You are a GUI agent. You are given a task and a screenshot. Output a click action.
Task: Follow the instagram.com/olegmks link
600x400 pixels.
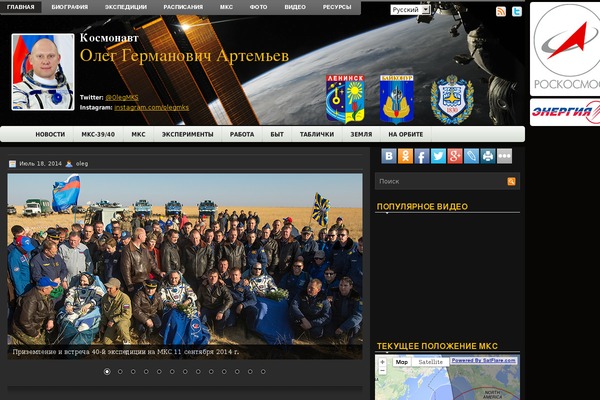[x=152, y=108]
